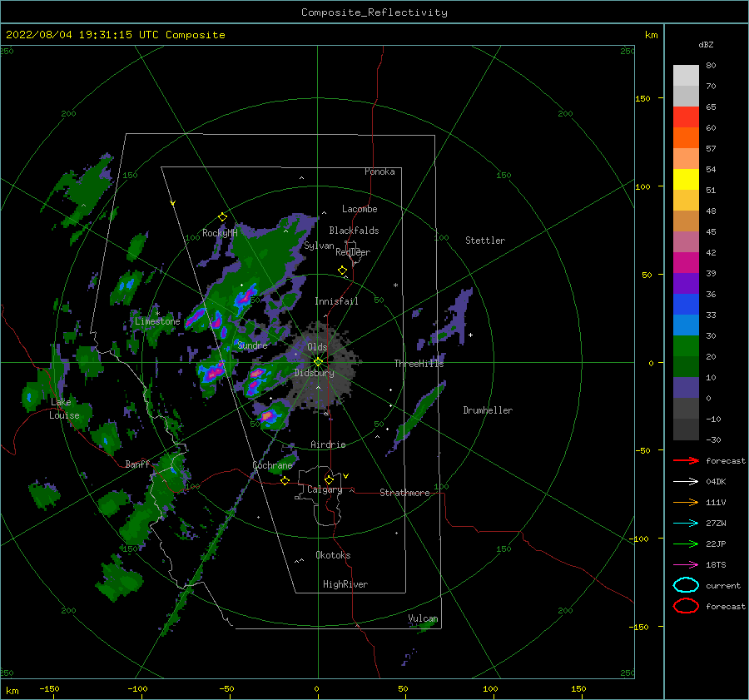This screenshot has height=700, width=749.
Task: Click the Blackfalds town label
Action: [x=354, y=231]
